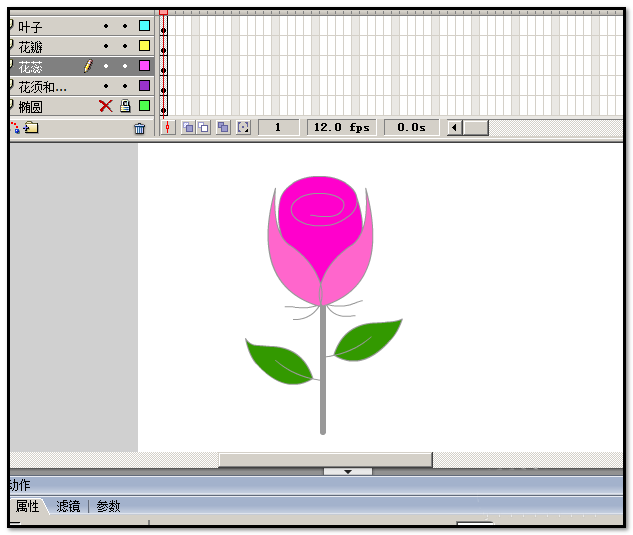This screenshot has width=633, height=535.
Task: Click the 12.0 fps frame rate field
Action: pos(342,128)
